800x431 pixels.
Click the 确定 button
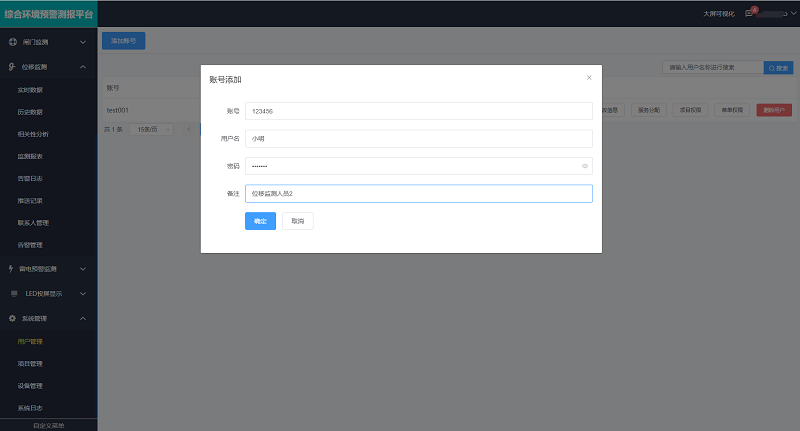point(260,221)
